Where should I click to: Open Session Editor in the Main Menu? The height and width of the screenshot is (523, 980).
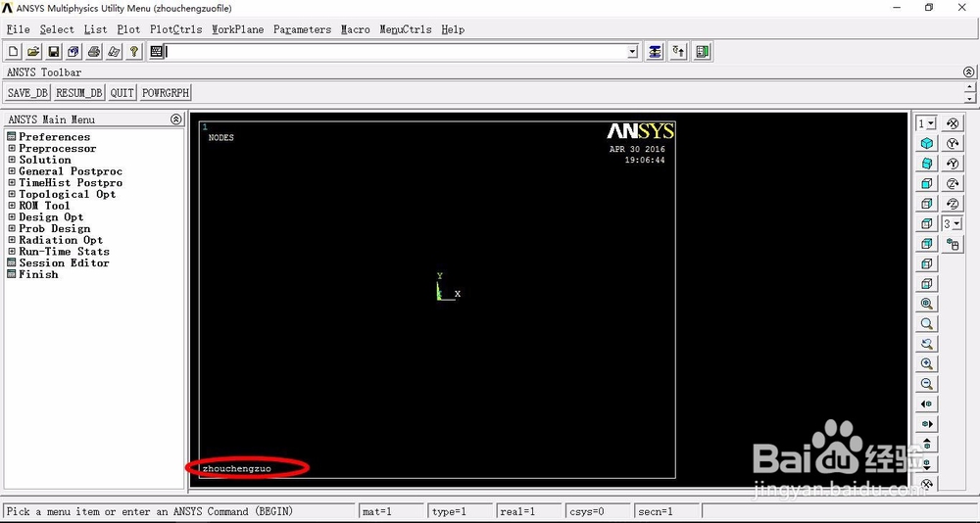click(64, 262)
